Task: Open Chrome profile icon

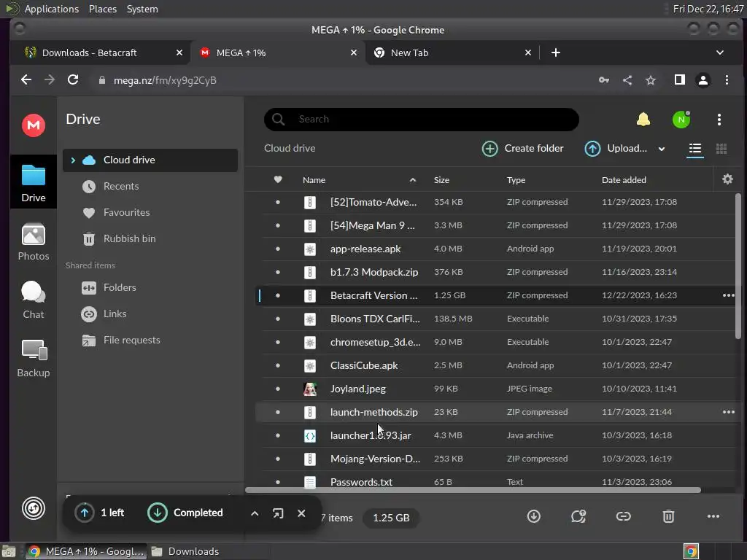Action: [x=703, y=80]
